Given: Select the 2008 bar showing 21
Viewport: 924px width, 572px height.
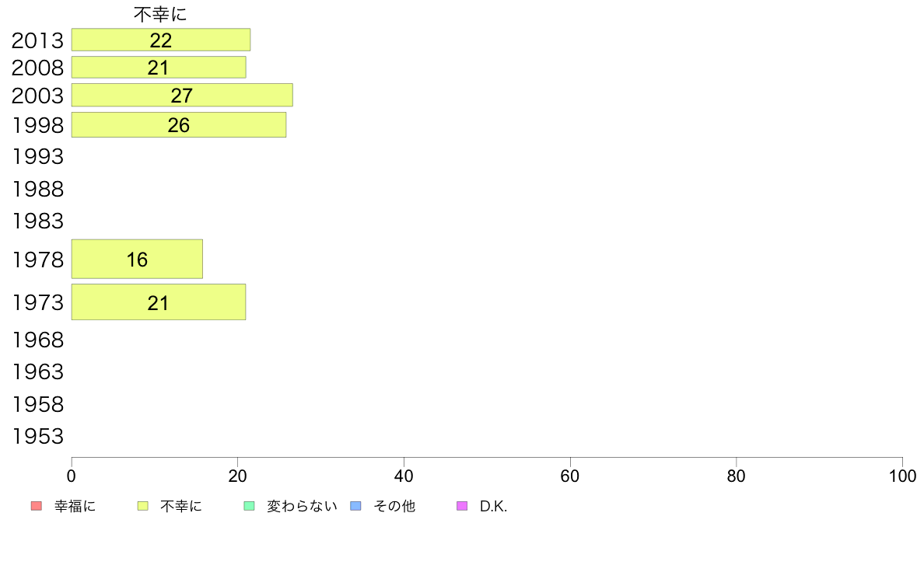Looking at the screenshot, I should point(159,67).
